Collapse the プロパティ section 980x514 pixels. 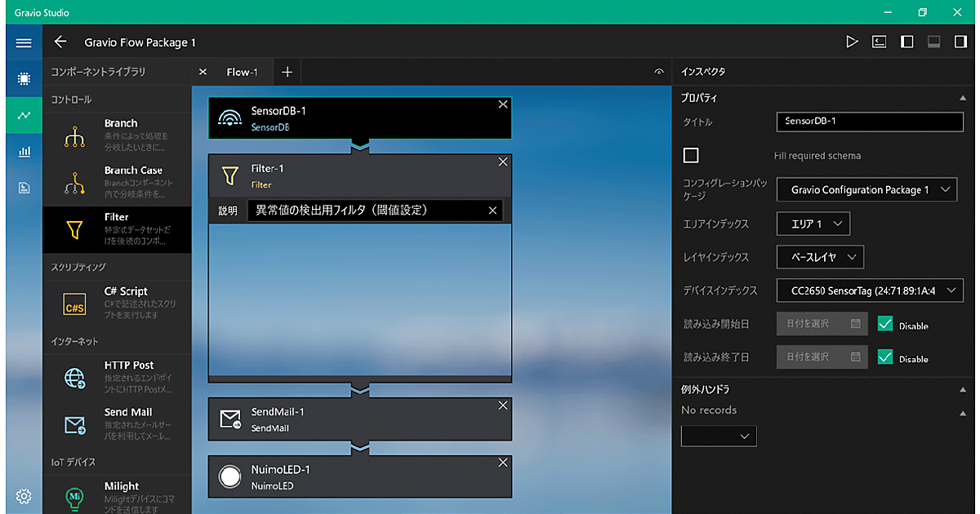[x=962, y=98]
